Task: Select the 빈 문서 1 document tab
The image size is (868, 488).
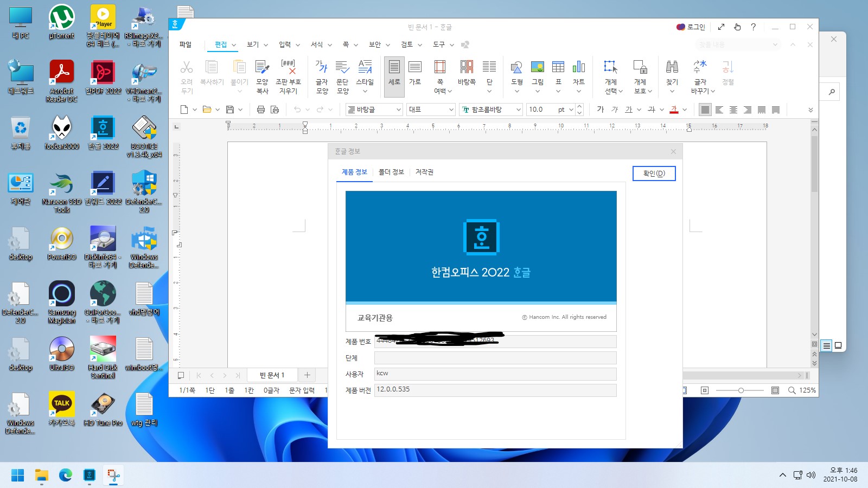Action: tap(272, 375)
